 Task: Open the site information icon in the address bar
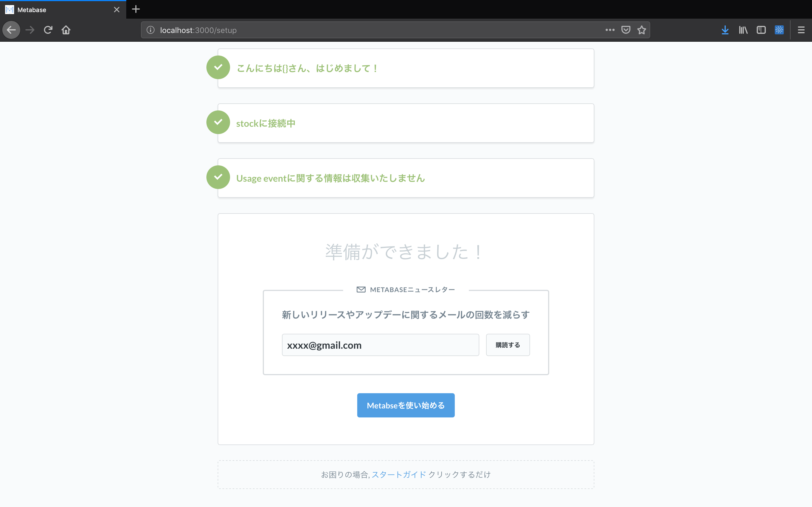tap(151, 30)
